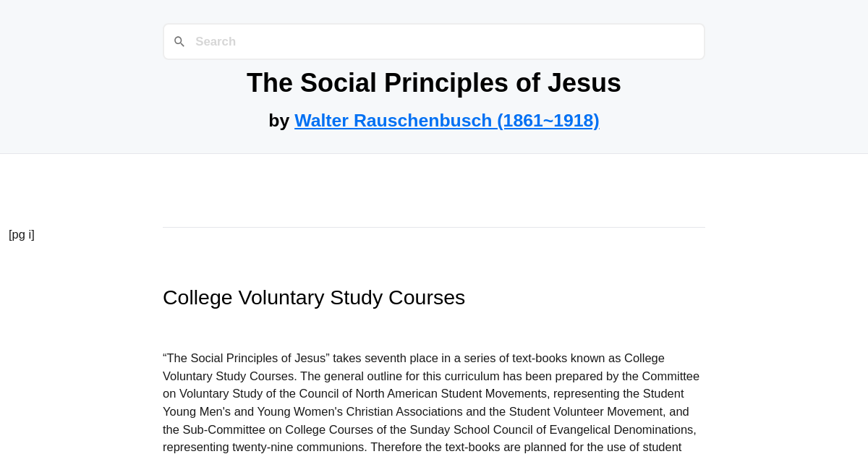Click the search lens symbol in the search bar
Image resolution: width=868 pixels, height=454 pixels.
click(x=179, y=41)
